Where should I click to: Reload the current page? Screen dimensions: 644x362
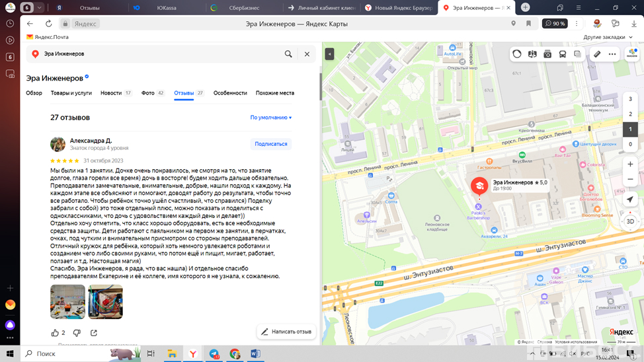[x=48, y=24]
